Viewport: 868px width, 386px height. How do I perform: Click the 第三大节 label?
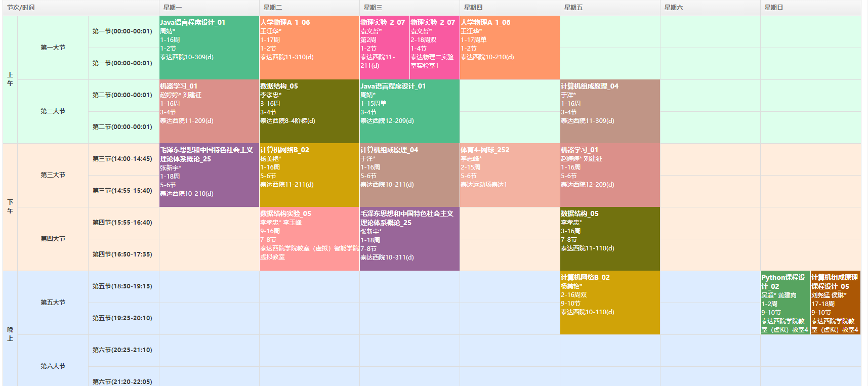click(53, 175)
